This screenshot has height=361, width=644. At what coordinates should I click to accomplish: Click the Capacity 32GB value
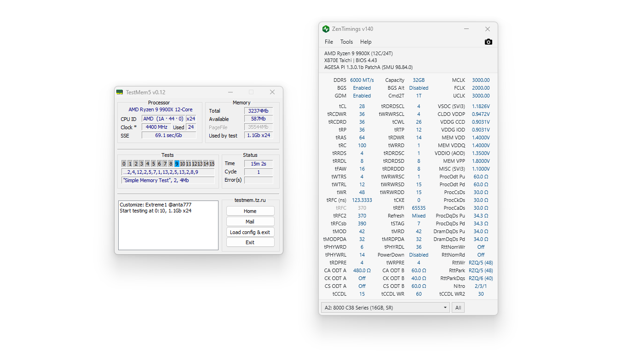419,80
